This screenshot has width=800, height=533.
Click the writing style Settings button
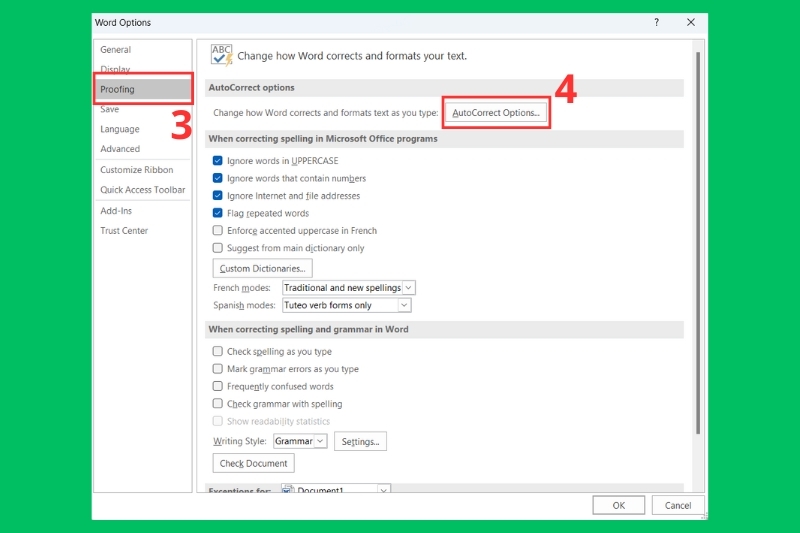360,442
